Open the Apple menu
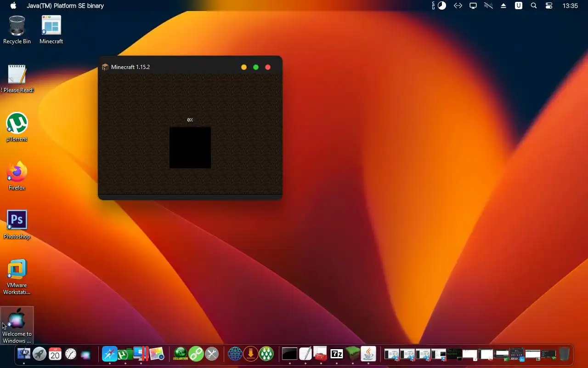588x368 pixels. point(13,6)
